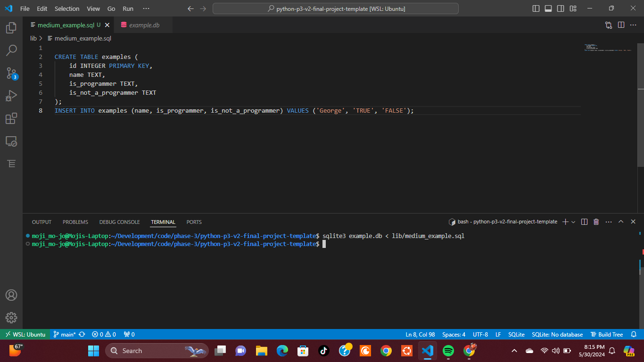644x362 pixels.
Task: Open the Run and Debug view
Action: pos(11,96)
